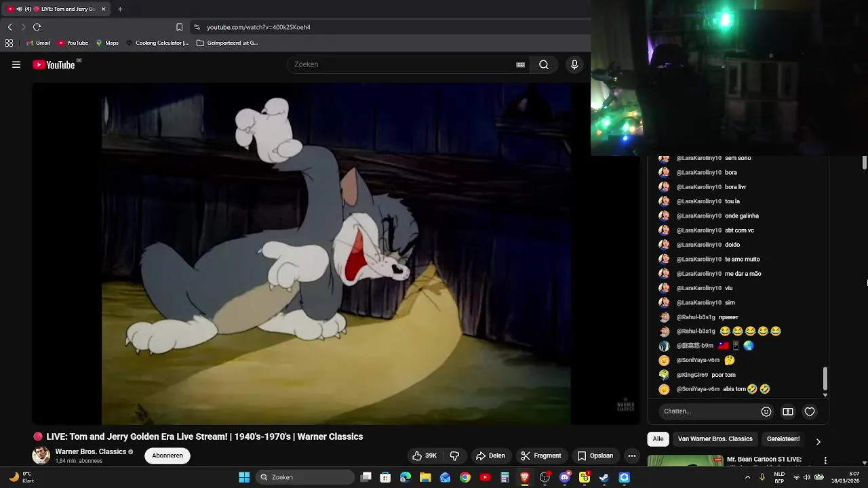Open File Explorer from the taskbar
The height and width of the screenshot is (488, 868).
click(425, 477)
